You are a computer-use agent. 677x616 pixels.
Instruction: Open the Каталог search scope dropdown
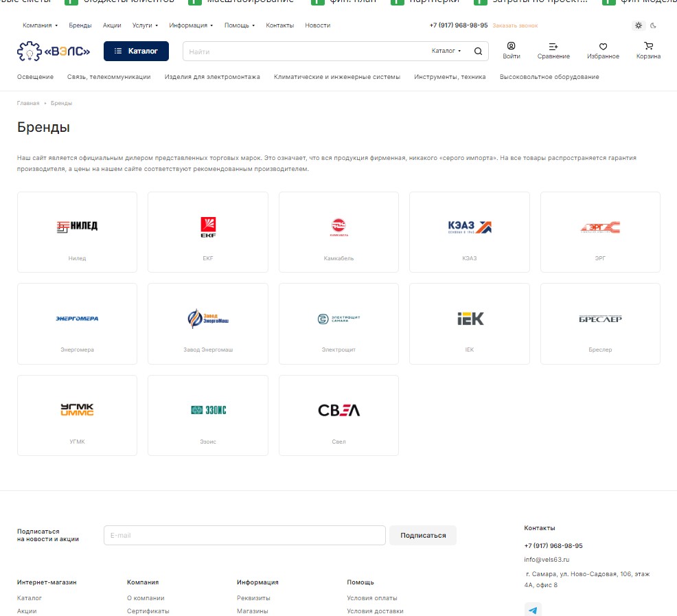446,51
